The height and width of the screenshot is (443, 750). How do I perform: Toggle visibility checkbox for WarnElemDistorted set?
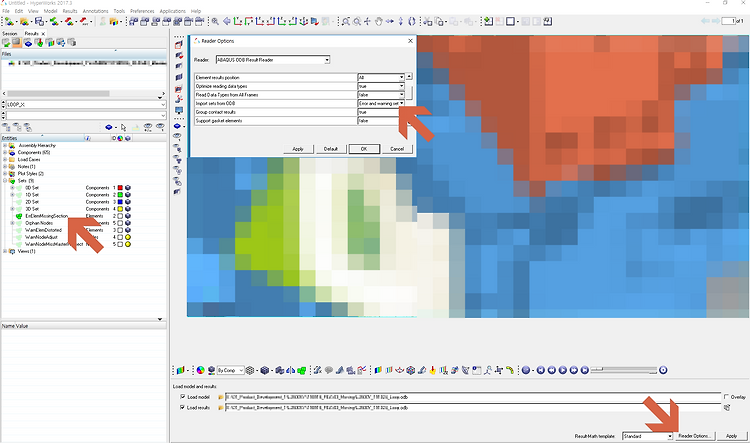click(x=121, y=230)
